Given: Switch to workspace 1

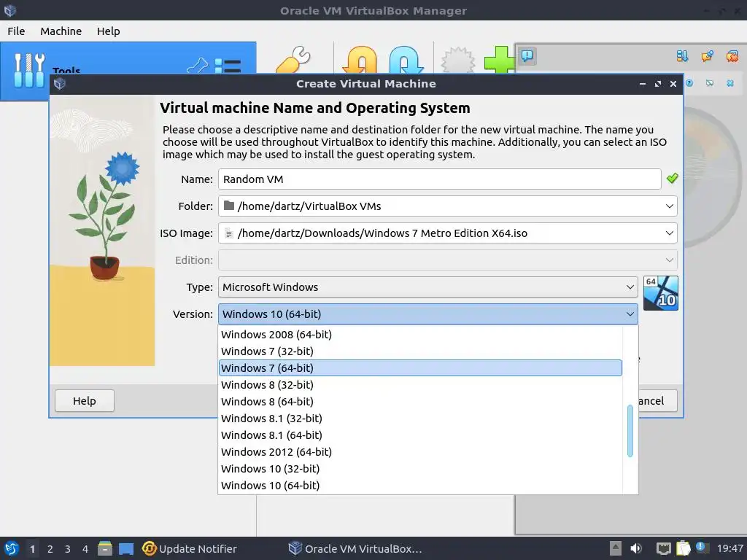Looking at the screenshot, I should 32,549.
